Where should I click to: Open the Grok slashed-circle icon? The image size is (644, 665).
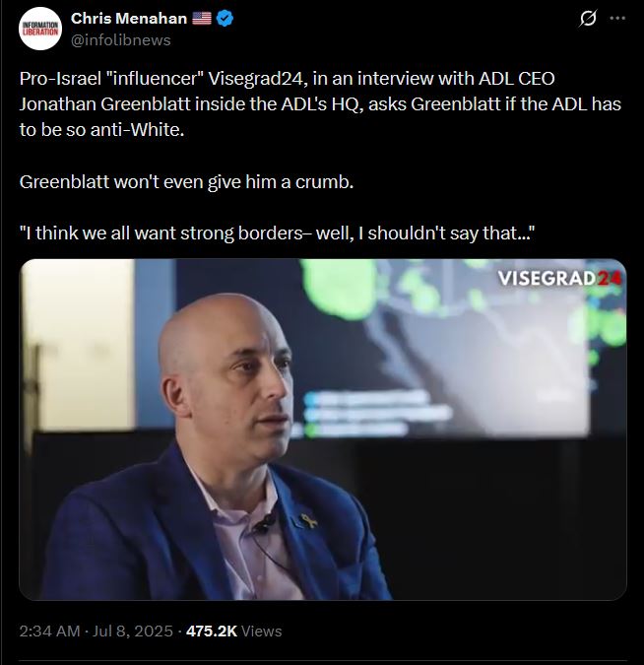(588, 19)
